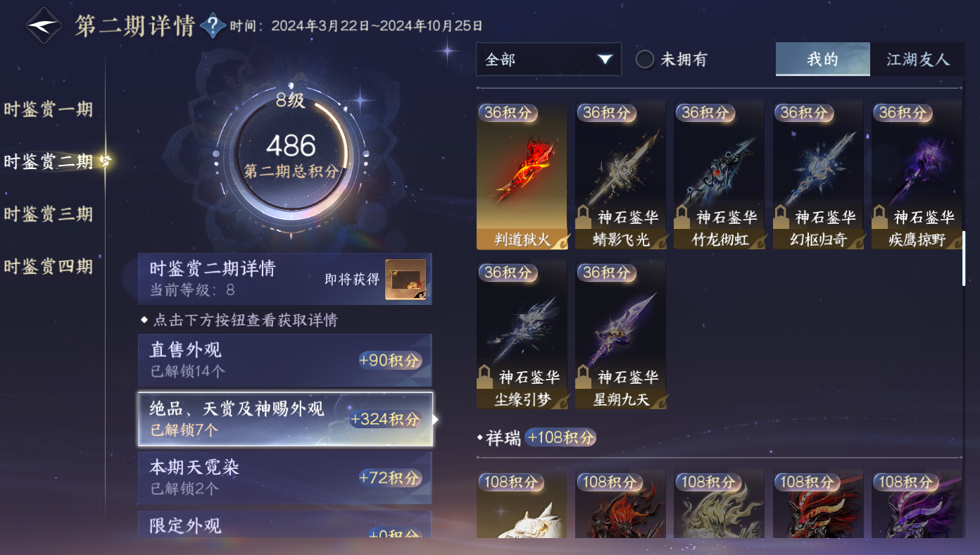Image resolution: width=980 pixels, height=555 pixels.
Task: Switch to the 我的 tab
Action: (822, 59)
